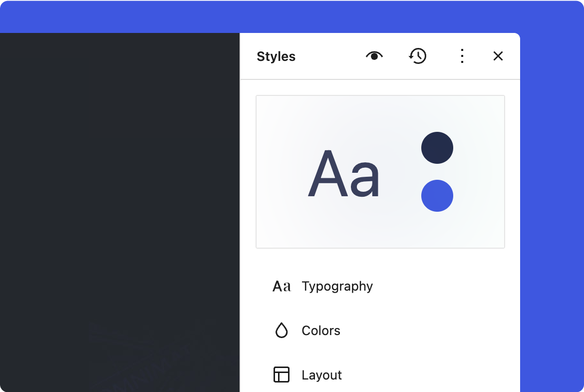
Task: Open the Style Book eye icon
Action: pyautogui.click(x=374, y=56)
